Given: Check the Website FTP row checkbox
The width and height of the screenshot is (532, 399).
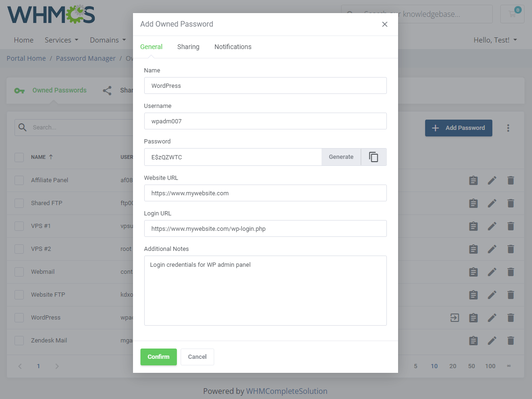Looking at the screenshot, I should pyautogui.click(x=19, y=295).
